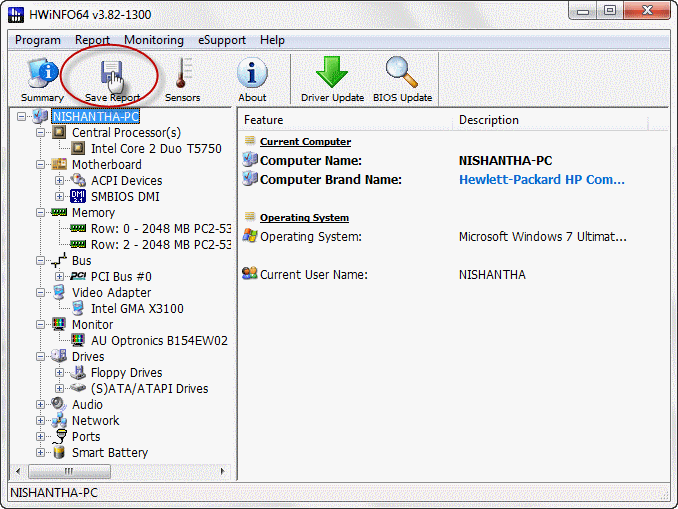
Task: Open the Hewlett-Packard HP Com... link
Action: [x=542, y=179]
